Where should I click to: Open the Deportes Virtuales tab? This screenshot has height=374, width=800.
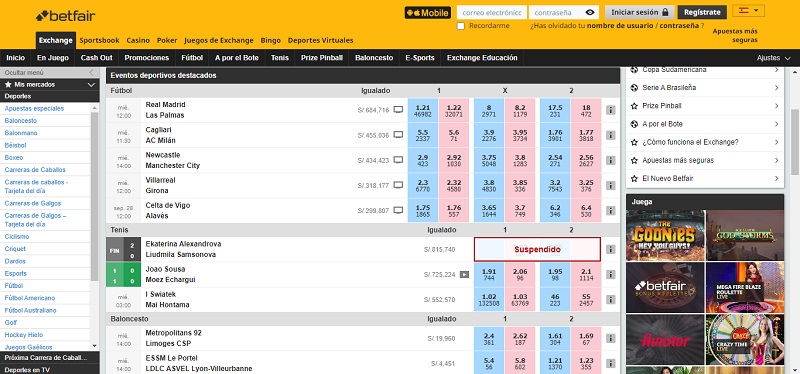[x=320, y=40]
